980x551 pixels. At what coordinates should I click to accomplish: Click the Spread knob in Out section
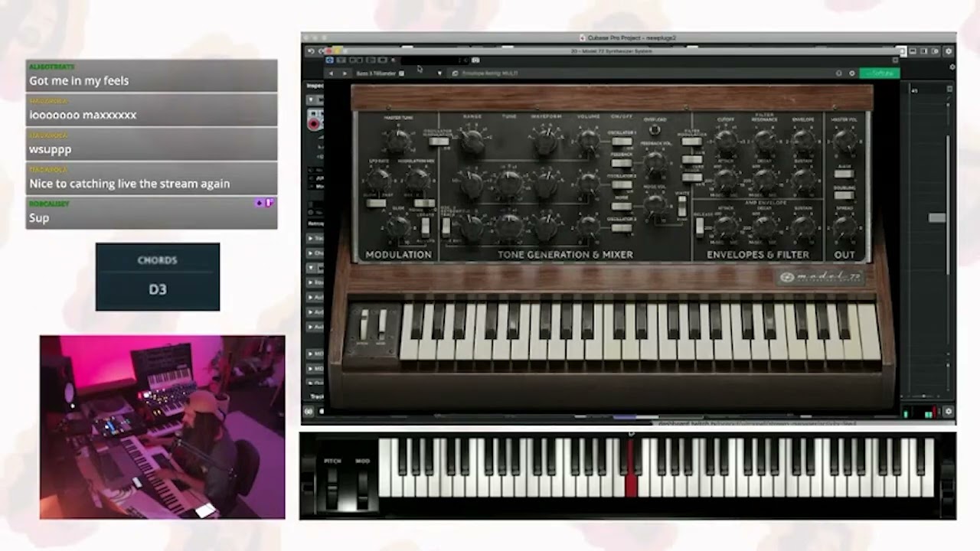(844, 227)
